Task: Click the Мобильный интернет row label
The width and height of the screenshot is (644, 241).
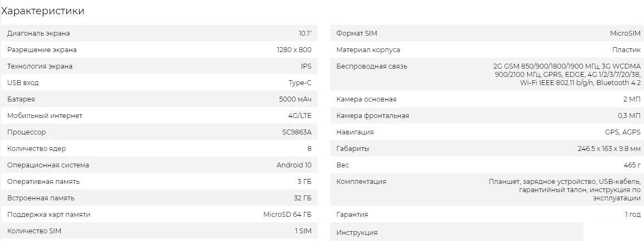Action: point(44,116)
